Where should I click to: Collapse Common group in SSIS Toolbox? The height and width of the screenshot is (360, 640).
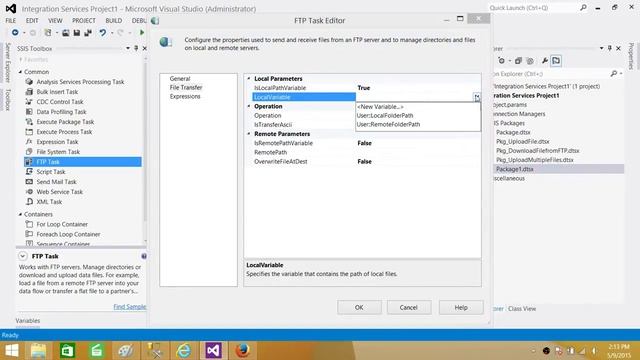(20, 72)
